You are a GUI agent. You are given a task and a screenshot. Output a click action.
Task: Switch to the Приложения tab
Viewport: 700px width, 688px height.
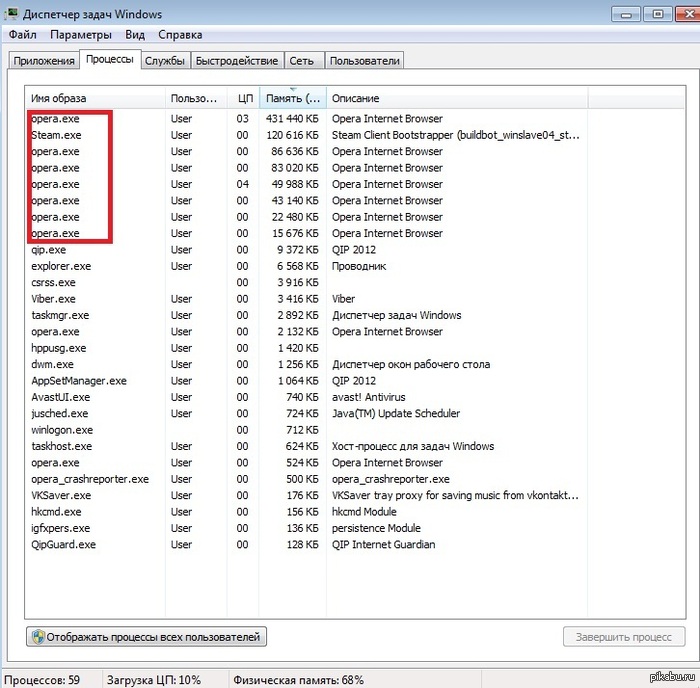click(x=44, y=61)
